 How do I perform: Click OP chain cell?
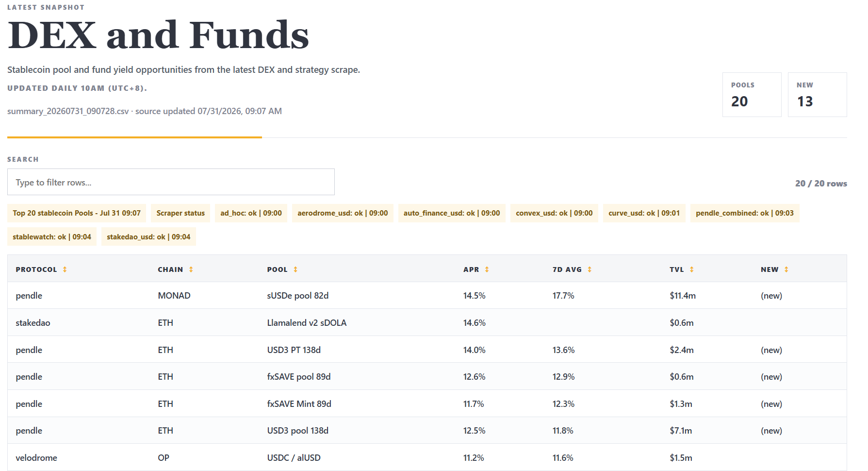(164, 458)
